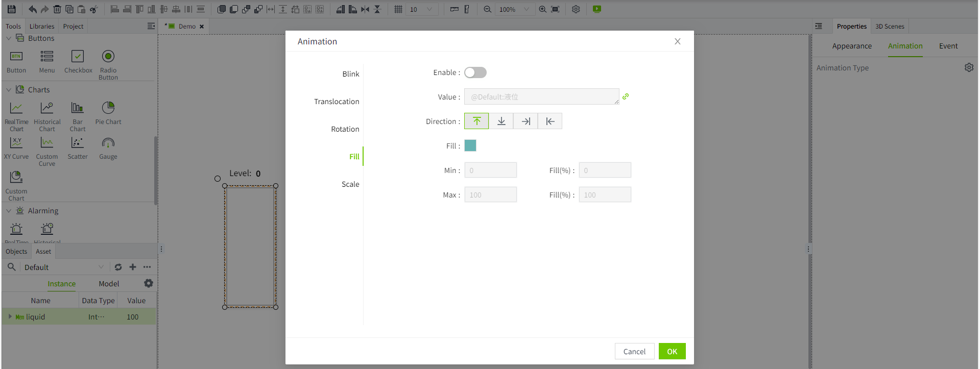
Task: Select the Gauge chart tool
Action: [108, 148]
